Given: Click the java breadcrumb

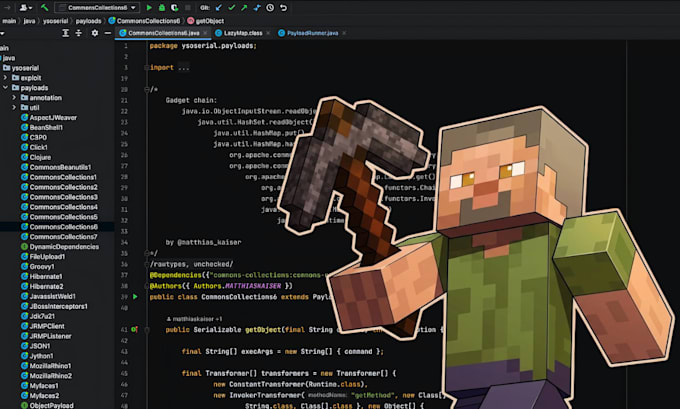Looking at the screenshot, I should pyautogui.click(x=29, y=21).
